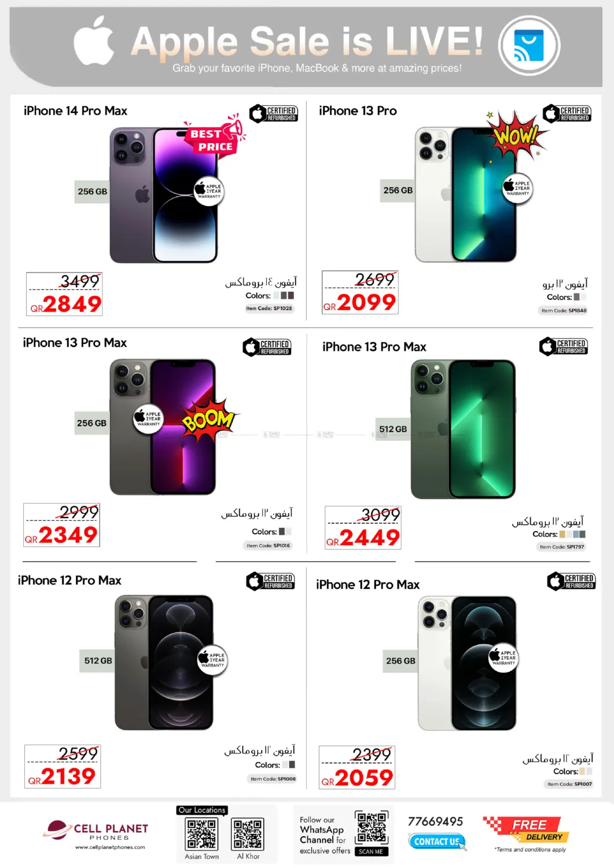This screenshot has height=868, width=614.
Task: Open the www.cellplanetphones.com link
Action: 110,847
